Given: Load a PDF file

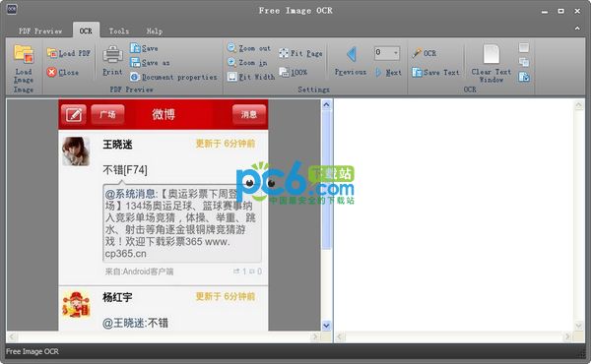Looking at the screenshot, I should [69, 53].
